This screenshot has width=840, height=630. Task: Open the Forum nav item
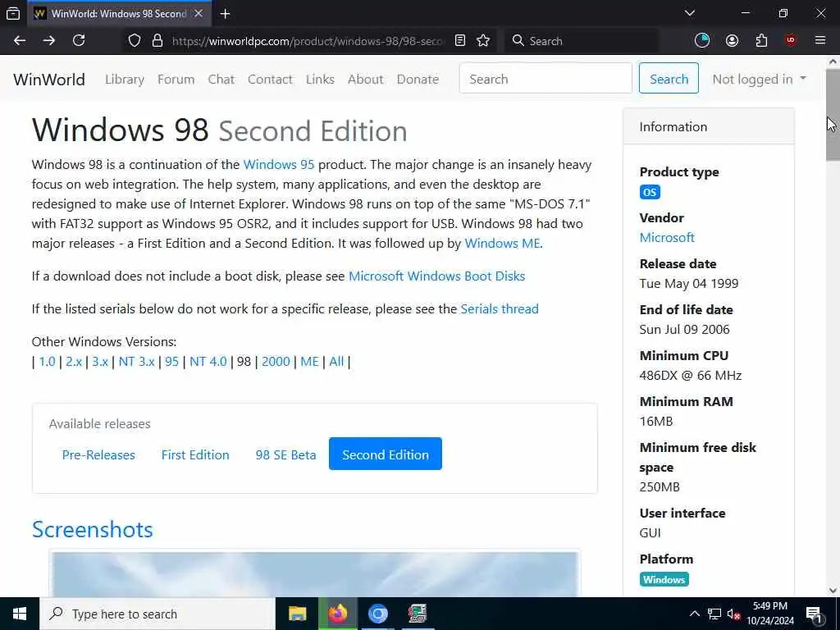(176, 80)
